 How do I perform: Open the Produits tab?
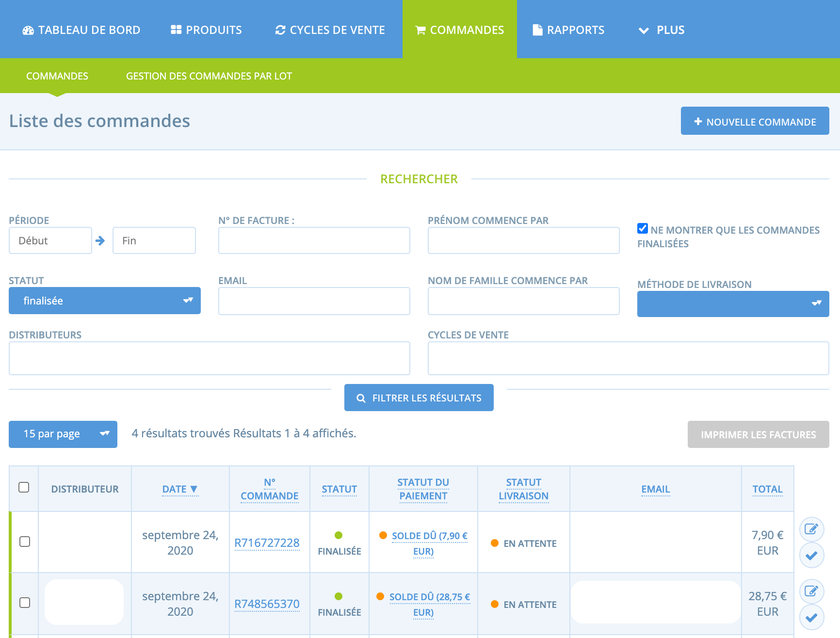(x=207, y=30)
